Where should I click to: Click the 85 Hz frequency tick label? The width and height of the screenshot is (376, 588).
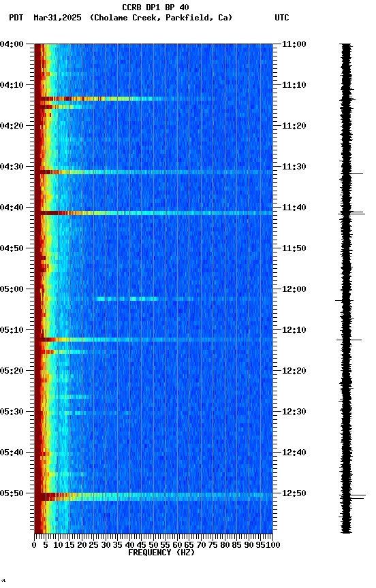(237, 546)
